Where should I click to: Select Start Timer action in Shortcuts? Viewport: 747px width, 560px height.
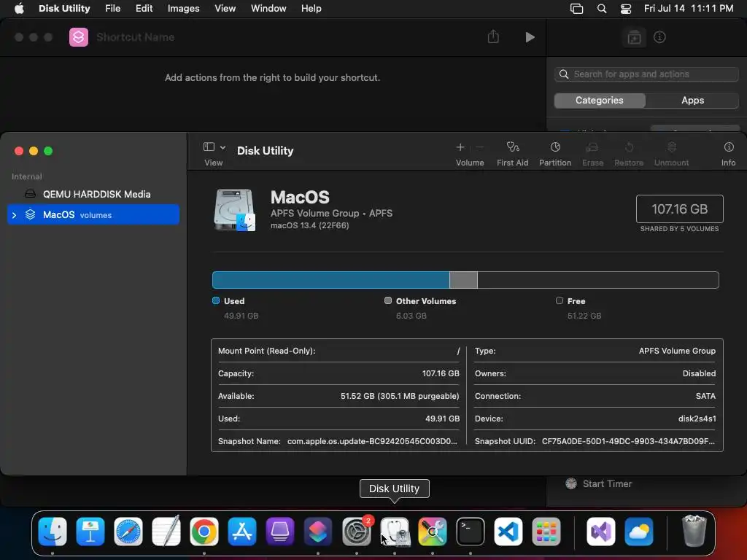[598, 484]
